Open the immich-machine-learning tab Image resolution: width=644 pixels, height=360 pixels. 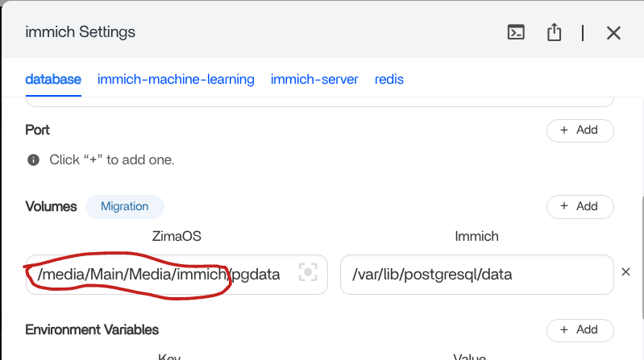coord(176,79)
